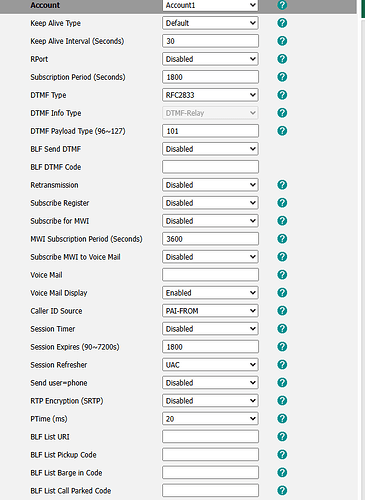This screenshot has width=365, height=500.
Task: Open PTime (ms) help icon
Action: 282,419
